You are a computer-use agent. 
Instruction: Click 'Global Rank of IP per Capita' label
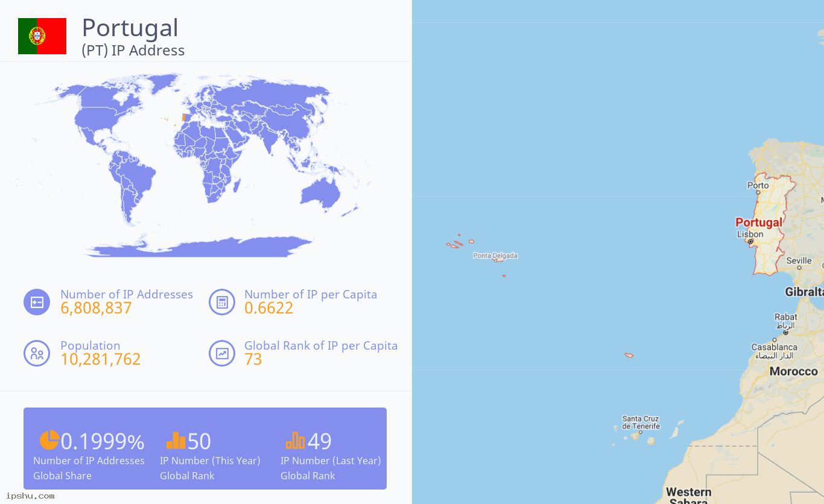click(x=321, y=345)
